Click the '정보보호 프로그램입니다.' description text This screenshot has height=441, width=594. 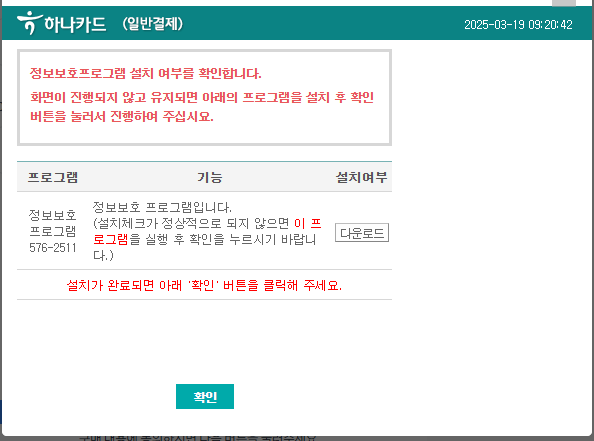pyautogui.click(x=162, y=207)
